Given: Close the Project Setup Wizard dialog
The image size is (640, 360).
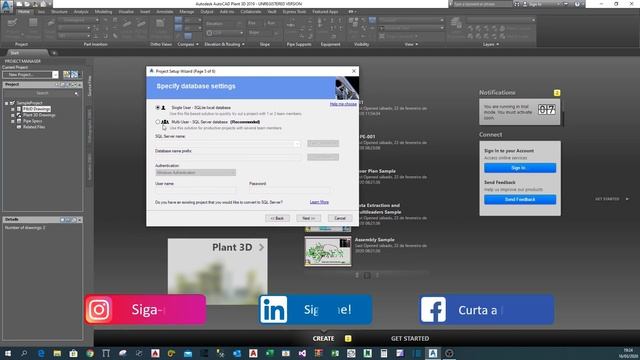Looking at the screenshot, I should (354, 71).
